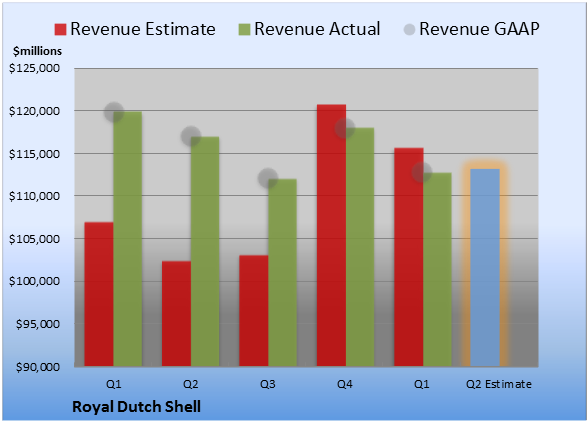The width and height of the screenshot is (588, 422).
Task: Select the red Q3 Revenue Estimate bar
Action: [x=254, y=311]
